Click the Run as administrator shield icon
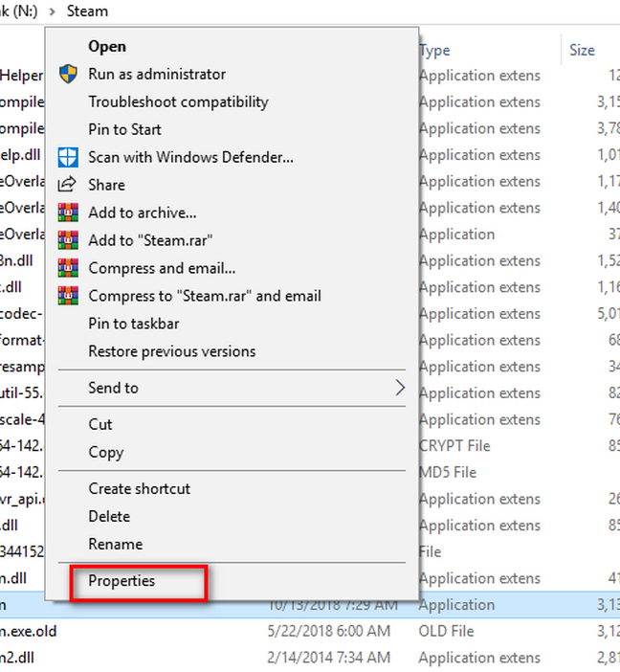The width and height of the screenshot is (620, 672). (68, 74)
